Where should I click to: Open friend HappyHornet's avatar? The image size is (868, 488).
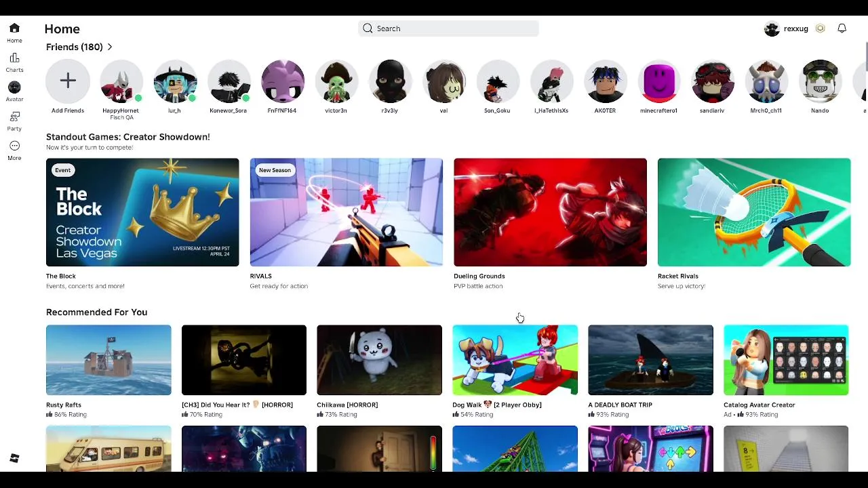point(121,81)
